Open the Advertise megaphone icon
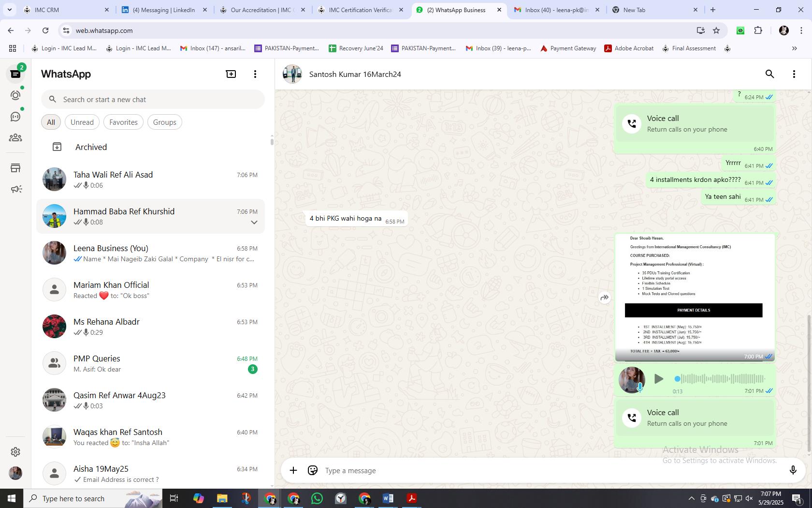The height and width of the screenshot is (508, 812). (x=15, y=189)
